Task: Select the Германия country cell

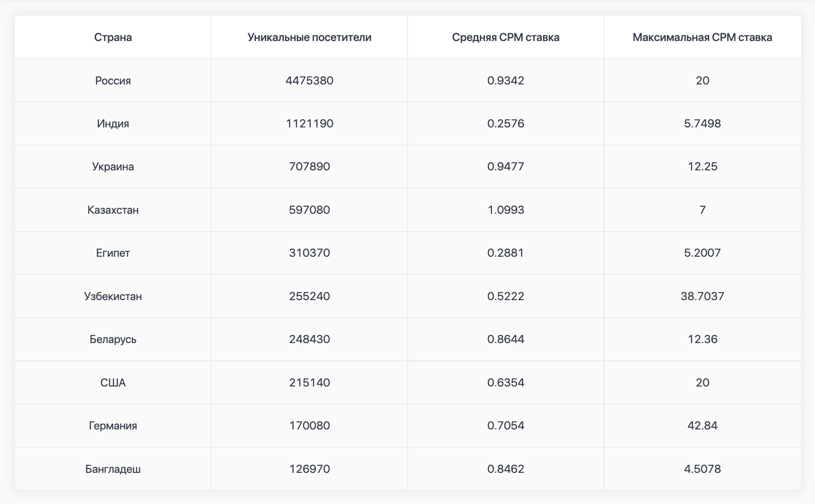Action: [x=113, y=426]
